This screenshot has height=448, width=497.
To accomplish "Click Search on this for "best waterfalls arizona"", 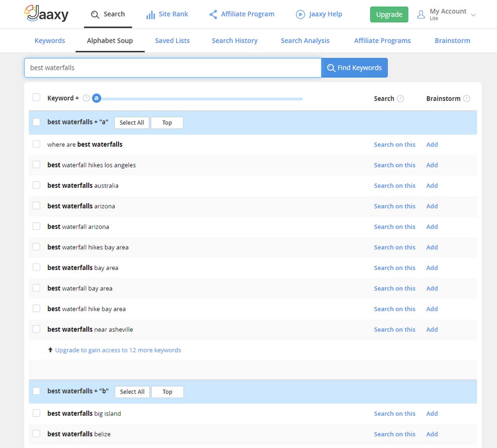I will click(x=394, y=206).
